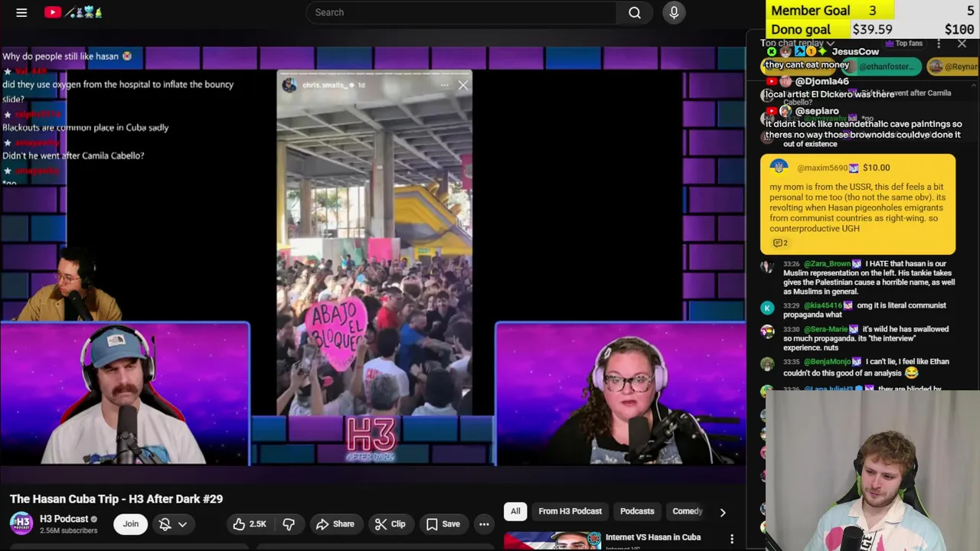Open the @Reynar super chat chip
980x551 pixels.
pyautogui.click(x=953, y=67)
